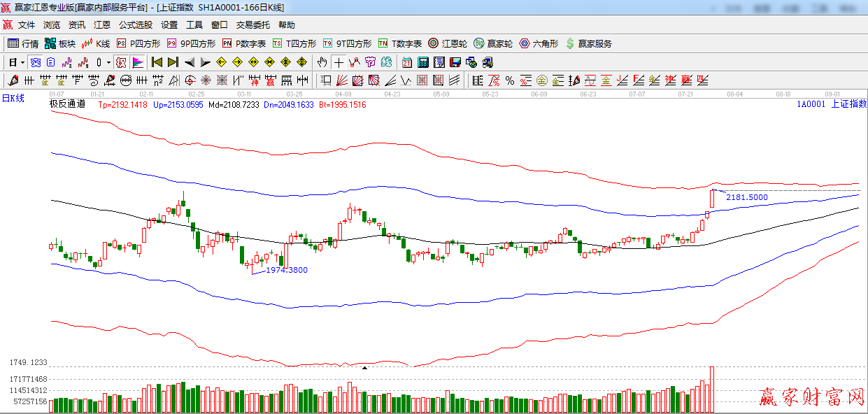The width and height of the screenshot is (868, 414).
Task: Open the 江恩 menu
Action: [102, 24]
